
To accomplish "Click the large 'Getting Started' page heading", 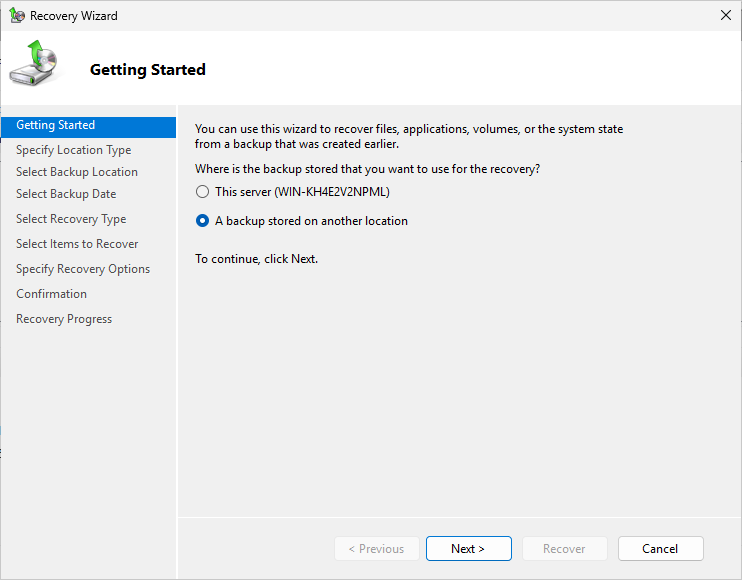I will (x=148, y=70).
